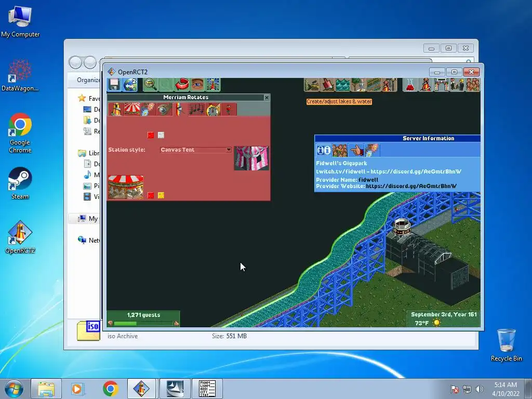Select the paintbrush colour scheme tab
Viewport: 532px width, 399px height.
coord(180,109)
